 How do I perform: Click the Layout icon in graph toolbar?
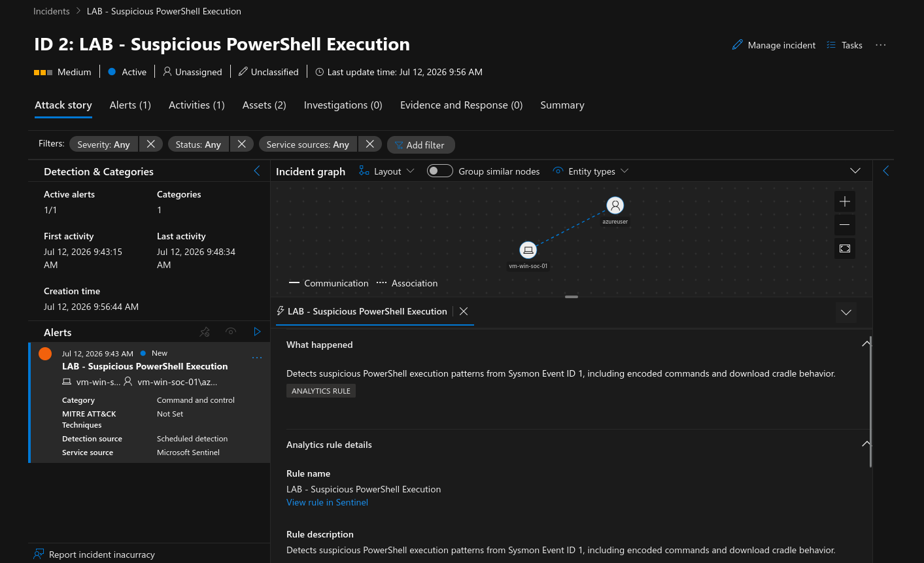click(364, 171)
